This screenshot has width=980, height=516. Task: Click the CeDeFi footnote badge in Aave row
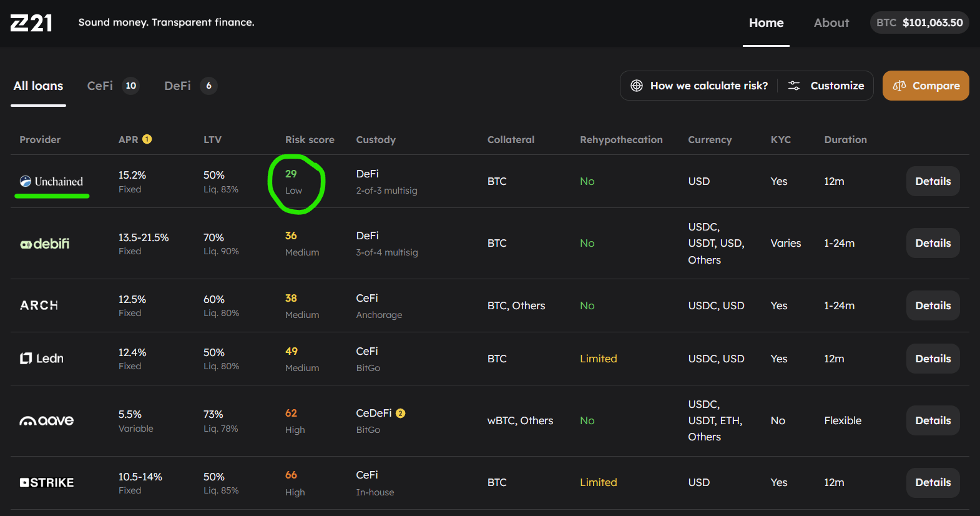click(x=401, y=413)
